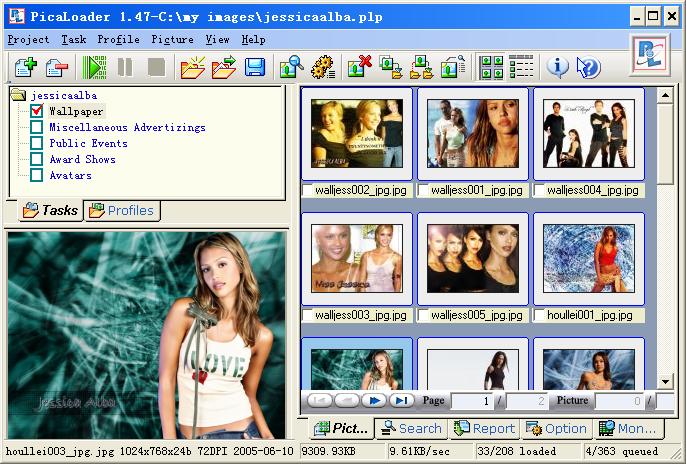Click the save project floppy disk icon
The width and height of the screenshot is (686, 464).
point(254,68)
